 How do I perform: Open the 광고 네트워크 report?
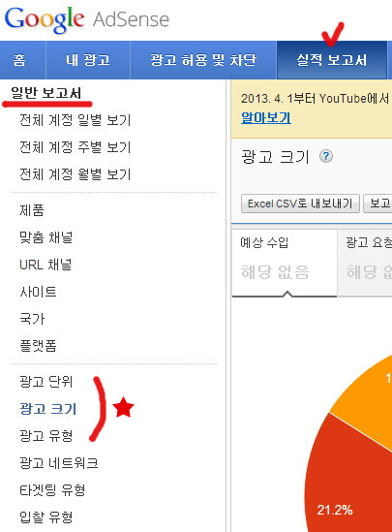tap(59, 463)
